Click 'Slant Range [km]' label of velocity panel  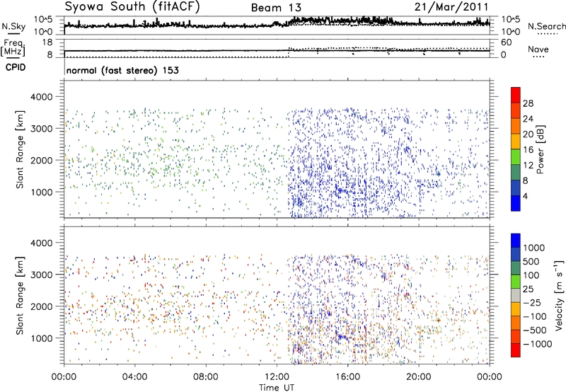coord(20,295)
